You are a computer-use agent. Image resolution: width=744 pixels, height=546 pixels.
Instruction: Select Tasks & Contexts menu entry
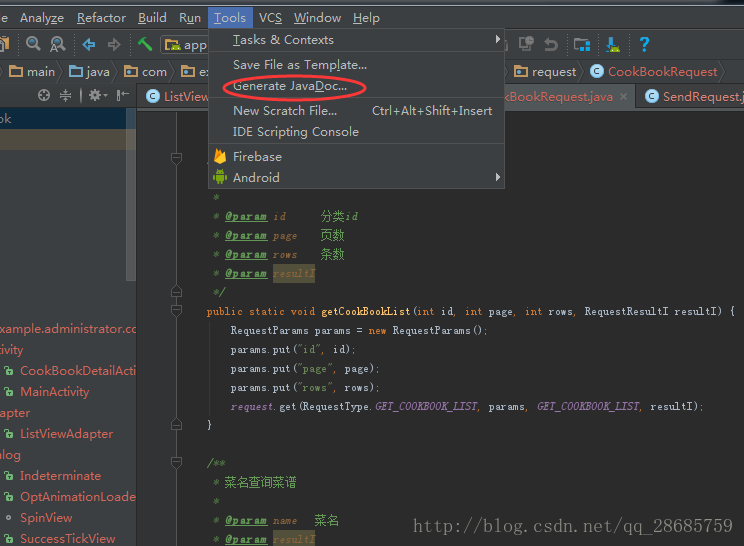356,40
